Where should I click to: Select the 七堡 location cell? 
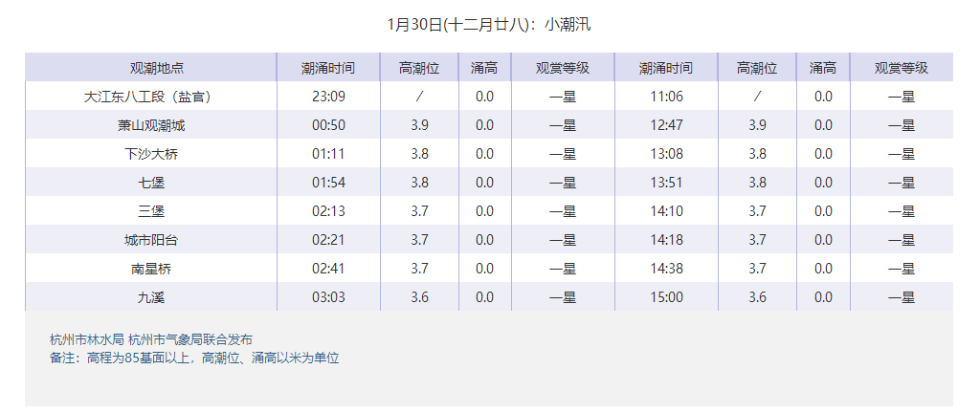coord(150,183)
